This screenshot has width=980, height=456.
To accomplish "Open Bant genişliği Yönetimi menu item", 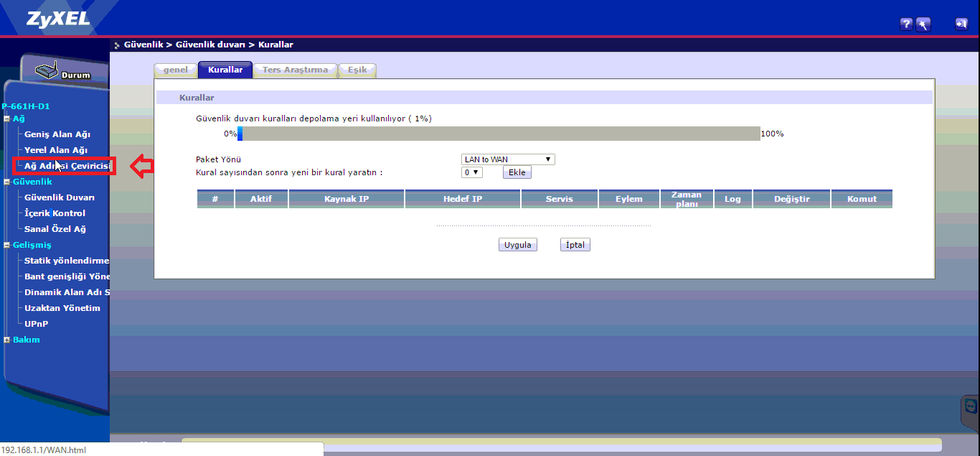I will click(x=67, y=276).
